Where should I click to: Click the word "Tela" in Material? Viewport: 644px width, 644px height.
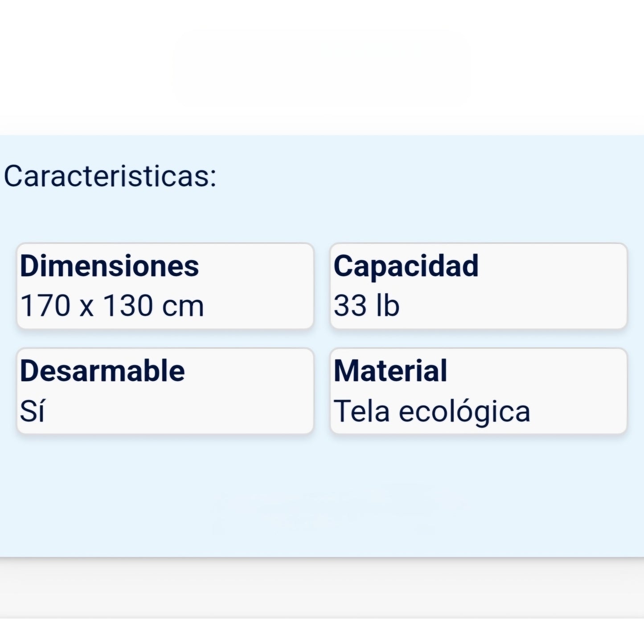coord(361,411)
